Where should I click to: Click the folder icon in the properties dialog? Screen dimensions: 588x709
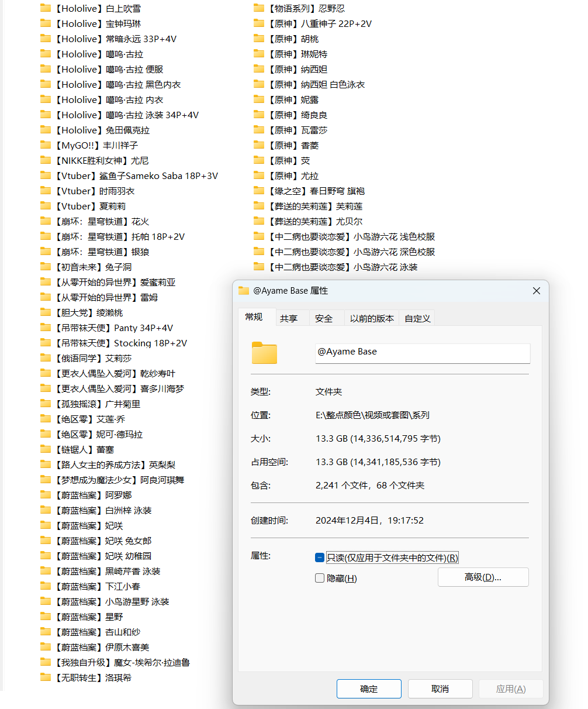[x=264, y=353]
